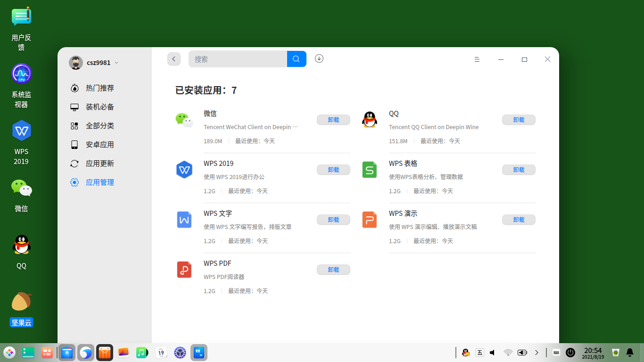Open the blue gear settings dock icon
644x362 pixels.
point(180,353)
